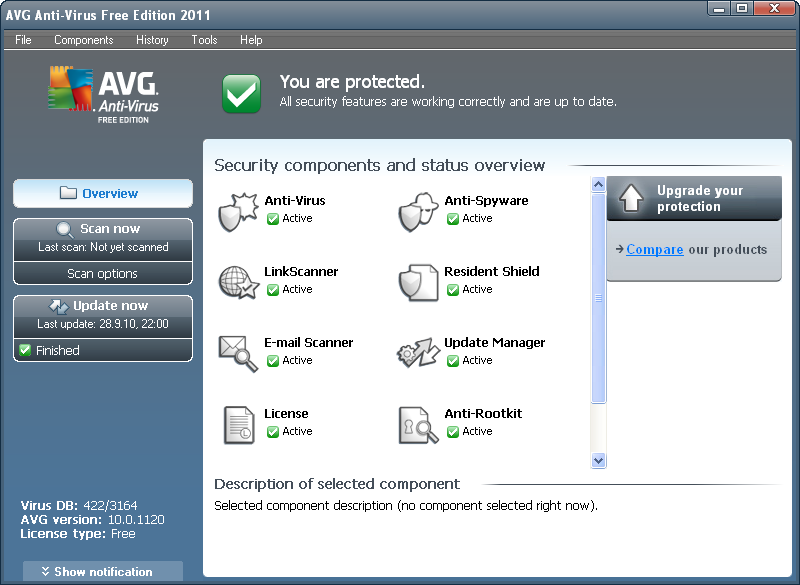Select the E-mail Scanner component title
800x585 pixels.
click(x=309, y=343)
